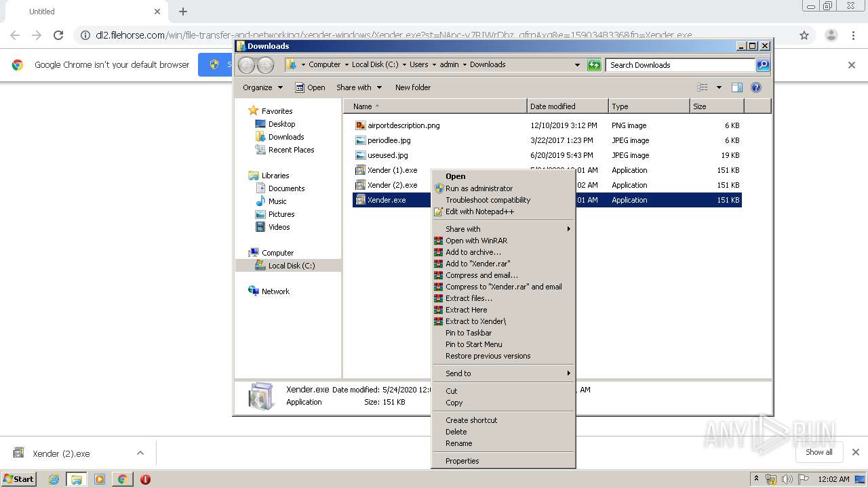Image resolution: width=868 pixels, height=488 pixels.
Task: Open Chrome profile avatar icon
Action: tap(831, 35)
